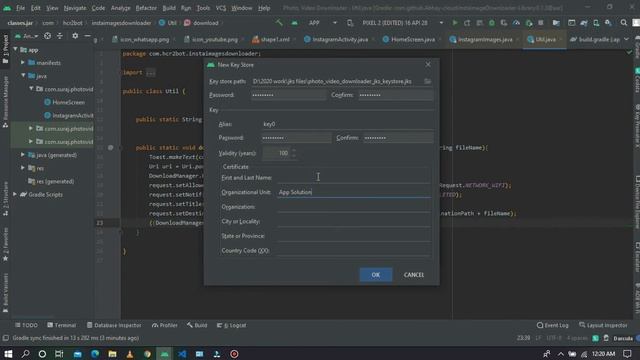Open the Navigate menu
Screen dimensions: 640x360
click(75, 8)
